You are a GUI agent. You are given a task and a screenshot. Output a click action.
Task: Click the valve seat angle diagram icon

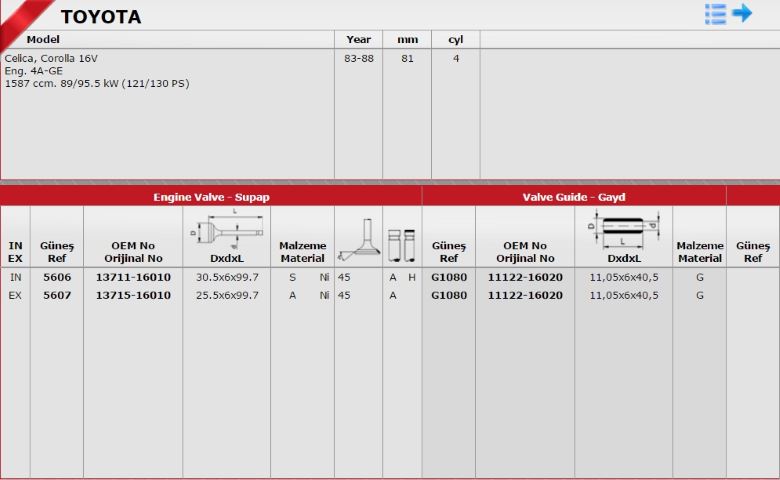point(358,240)
